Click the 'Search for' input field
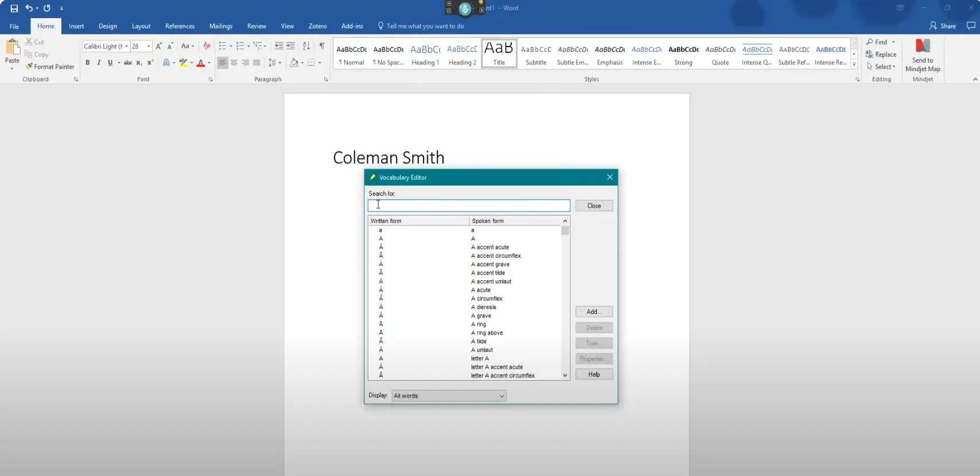 click(x=469, y=206)
